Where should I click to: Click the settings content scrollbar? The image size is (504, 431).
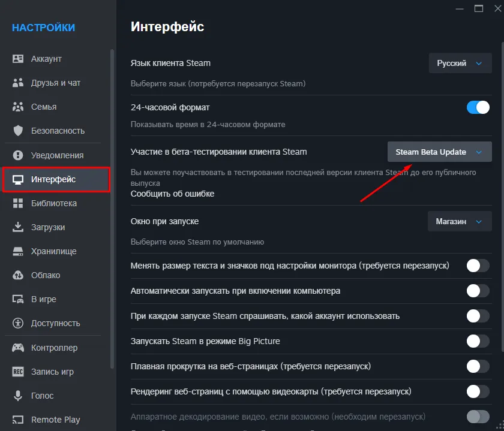click(502, 197)
